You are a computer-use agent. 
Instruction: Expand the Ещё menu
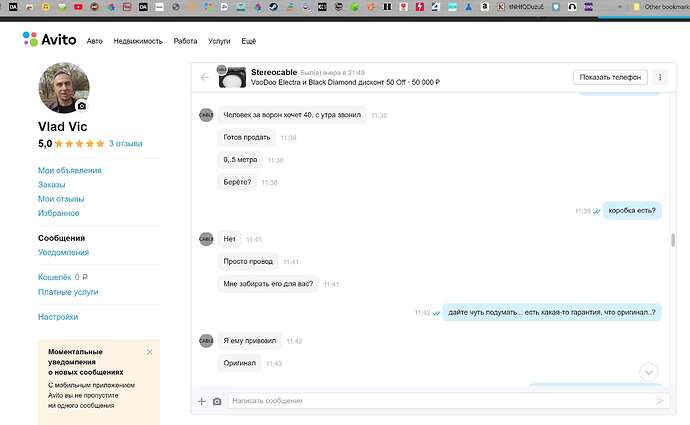click(x=249, y=41)
